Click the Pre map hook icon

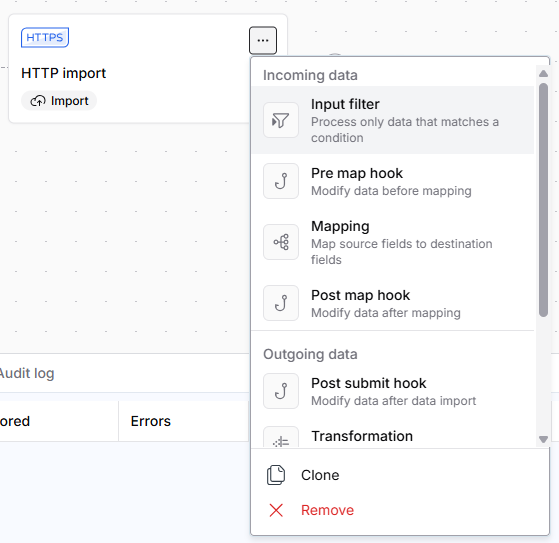tap(281, 181)
